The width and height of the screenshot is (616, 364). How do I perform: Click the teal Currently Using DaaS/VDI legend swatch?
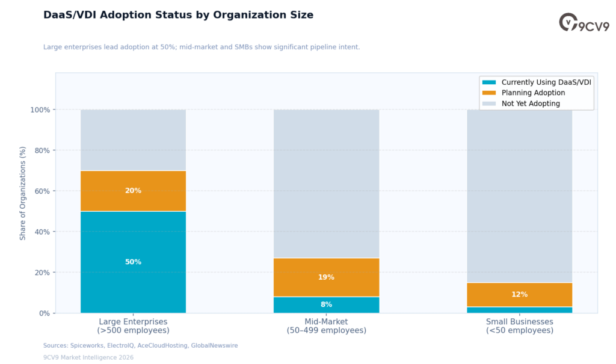[x=489, y=82]
